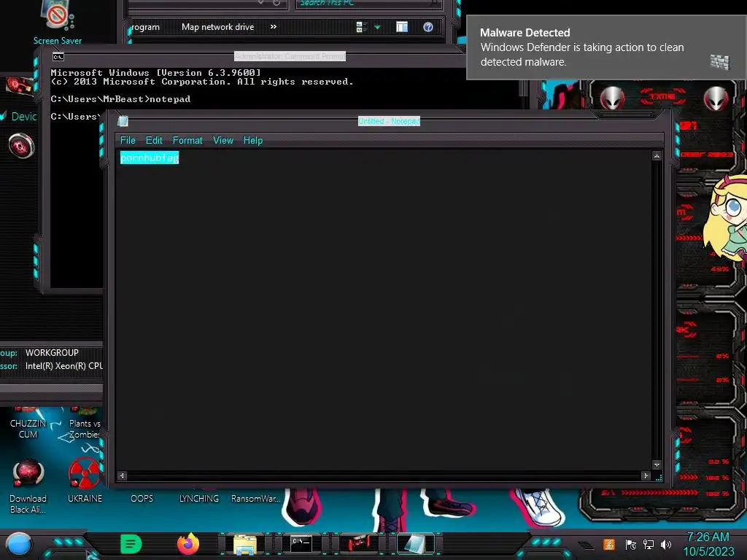Click the Windows Defender wall icon in the notification
The width and height of the screenshot is (747, 560).
(719, 62)
